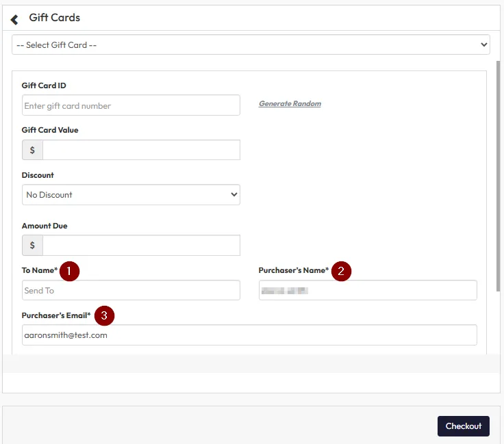Click the dollar sign before Amount Due
504x444 pixels.
tap(32, 246)
